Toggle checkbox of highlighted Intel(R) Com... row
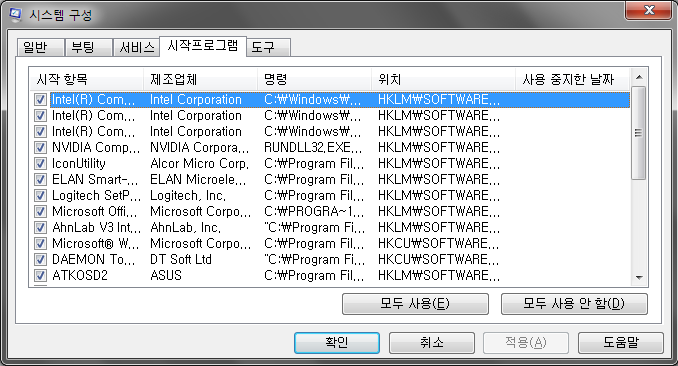The image size is (678, 366). pos(40,100)
